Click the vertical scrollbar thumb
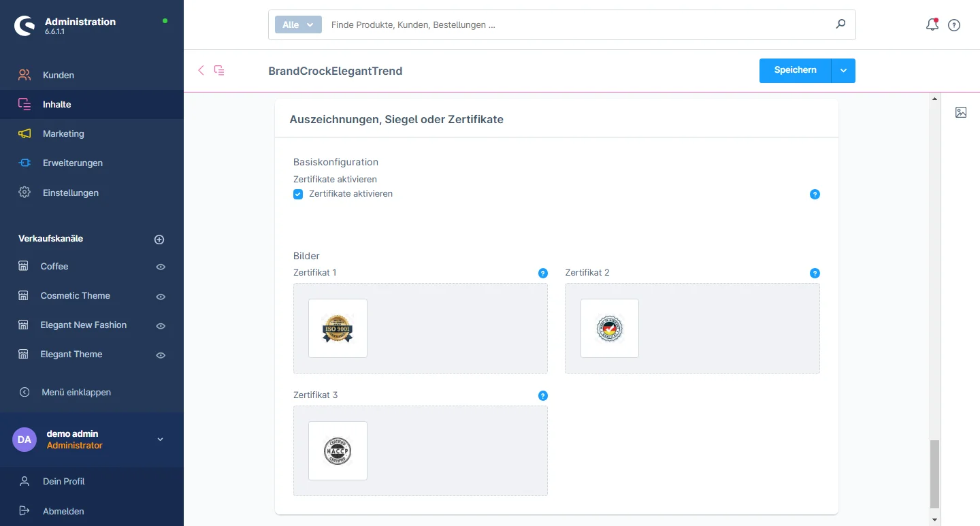This screenshot has width=980, height=526. (x=934, y=474)
